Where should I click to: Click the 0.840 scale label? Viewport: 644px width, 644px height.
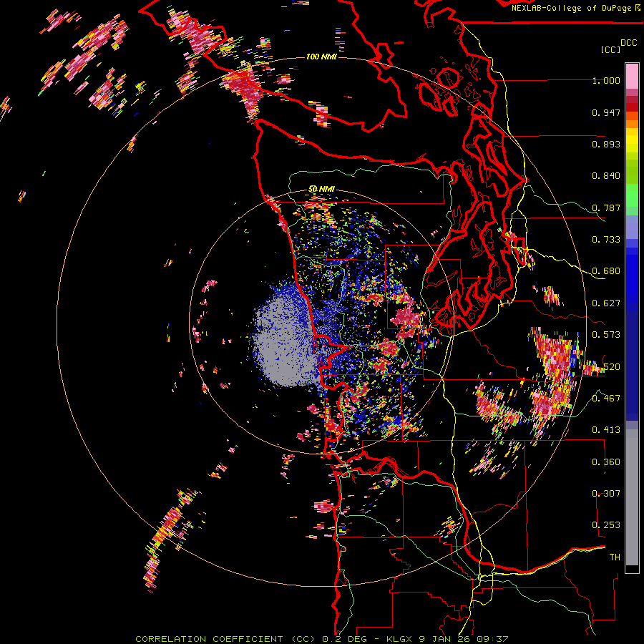pyautogui.click(x=606, y=176)
